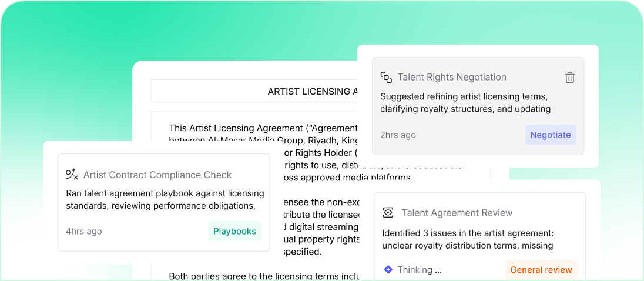The height and width of the screenshot is (281, 644).
Task: Click the Artist Contract Compliance Check icon
Action: click(72, 175)
